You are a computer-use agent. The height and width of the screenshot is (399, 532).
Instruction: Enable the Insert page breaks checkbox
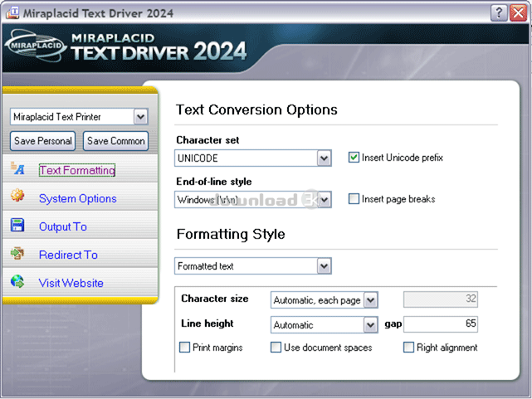click(x=354, y=199)
